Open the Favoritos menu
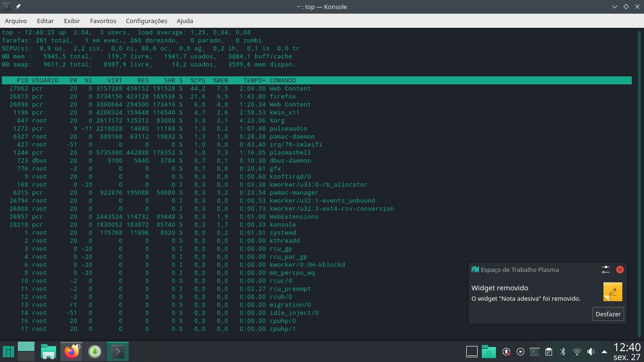This screenshot has height=362, width=644. [103, 21]
